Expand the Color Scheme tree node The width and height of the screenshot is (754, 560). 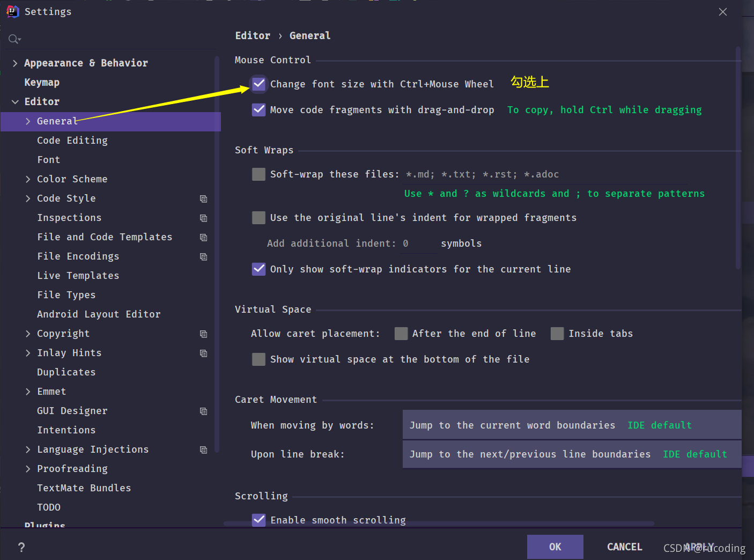tap(28, 179)
